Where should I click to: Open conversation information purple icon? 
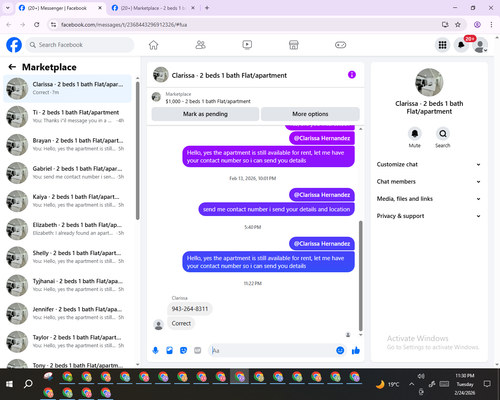tap(352, 75)
